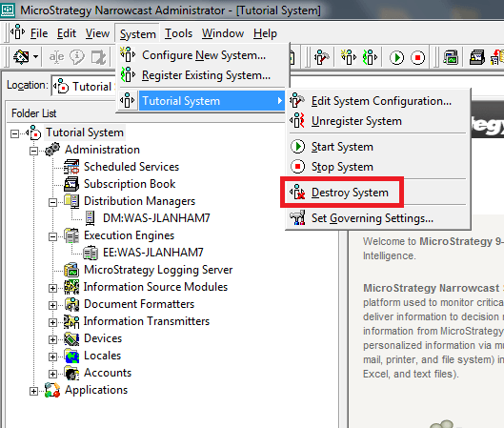
Task: Open the dropdown arrow beside first toolbar icon
Action: coord(35,57)
